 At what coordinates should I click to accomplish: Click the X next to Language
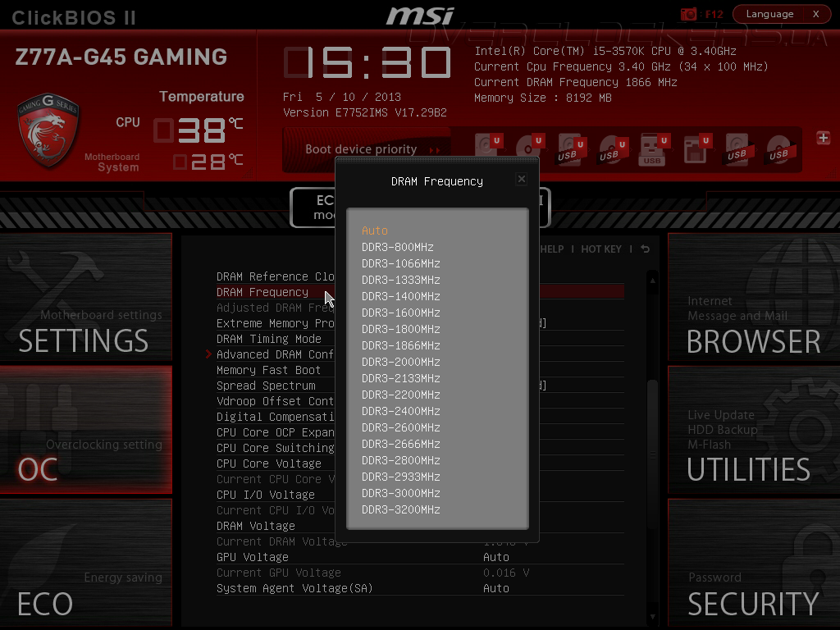coord(815,14)
